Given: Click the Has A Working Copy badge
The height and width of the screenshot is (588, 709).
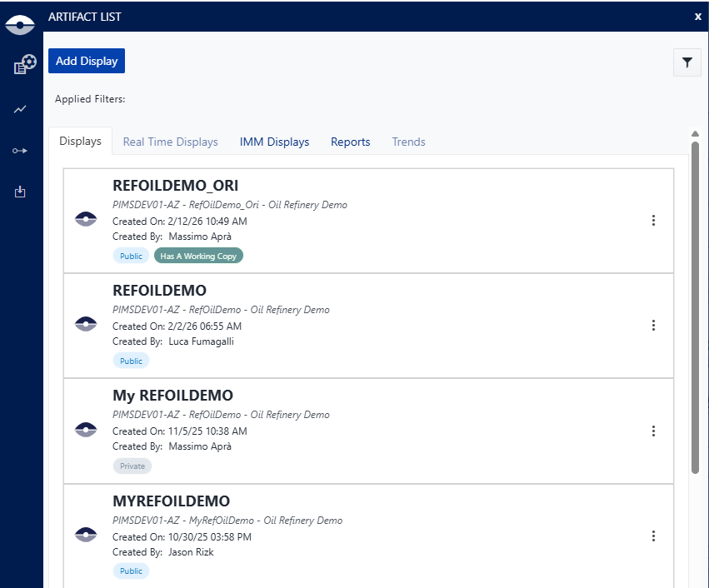Looking at the screenshot, I should click(198, 256).
